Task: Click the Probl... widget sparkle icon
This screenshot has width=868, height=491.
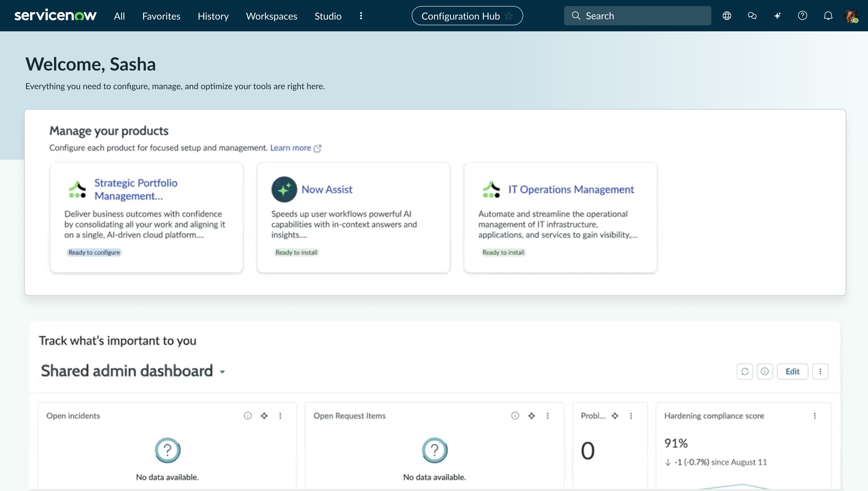Action: [x=615, y=415]
